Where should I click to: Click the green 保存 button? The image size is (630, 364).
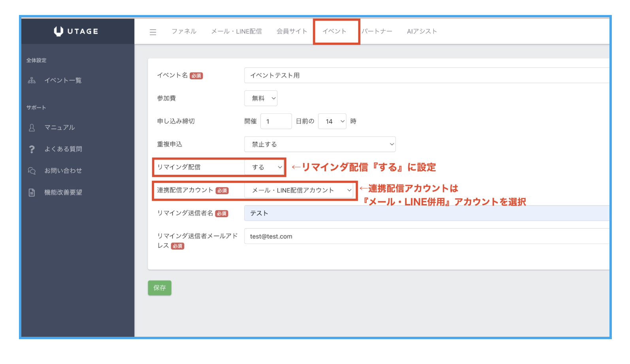click(160, 288)
